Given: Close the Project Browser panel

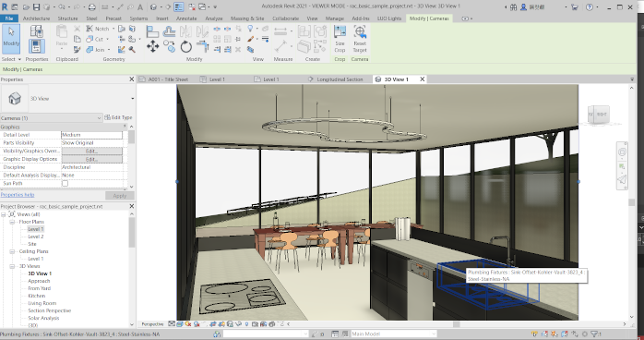Looking at the screenshot, I should [131, 206].
